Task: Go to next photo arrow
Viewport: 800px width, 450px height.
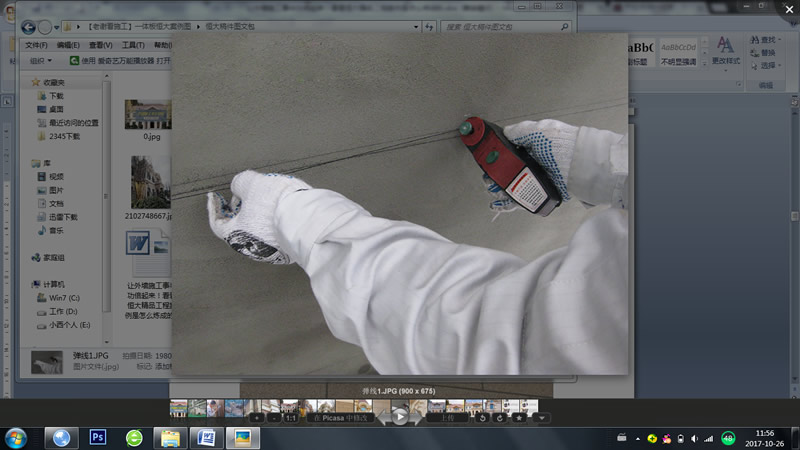Action: (x=418, y=417)
